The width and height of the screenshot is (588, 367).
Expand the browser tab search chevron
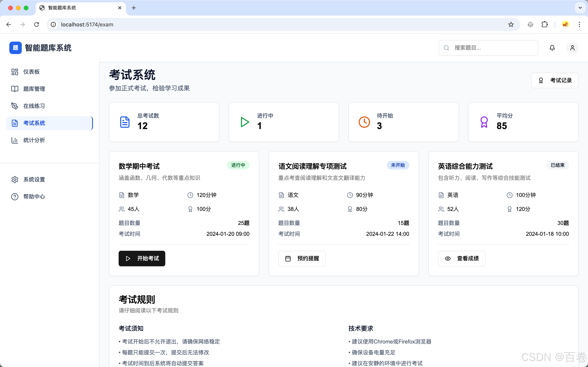(x=580, y=8)
